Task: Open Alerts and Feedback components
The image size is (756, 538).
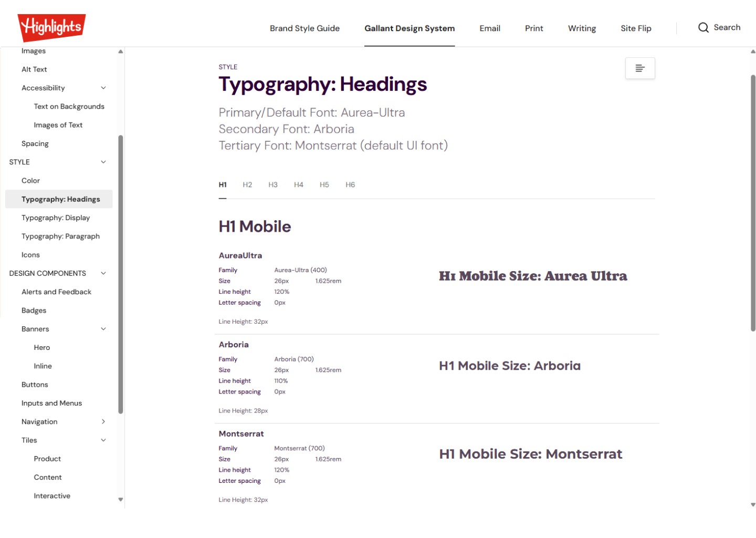Action: [x=56, y=292]
